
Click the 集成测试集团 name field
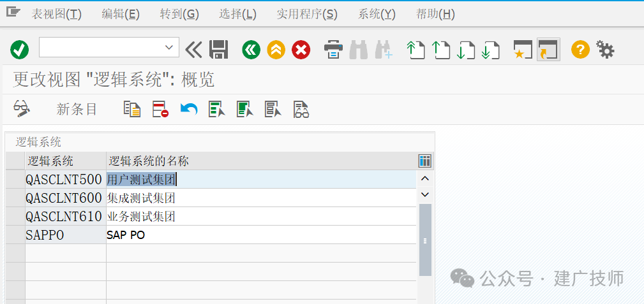coord(261,198)
